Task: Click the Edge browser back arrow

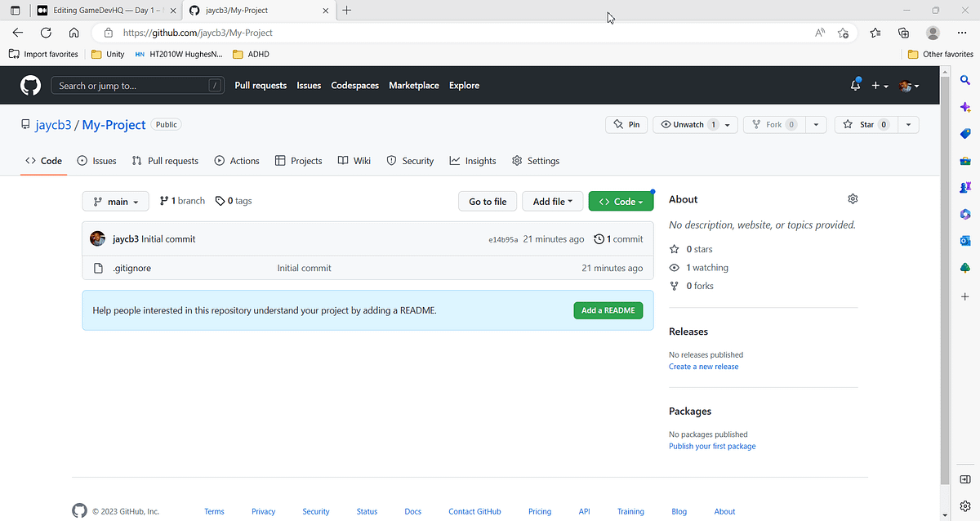Action: pos(18,33)
